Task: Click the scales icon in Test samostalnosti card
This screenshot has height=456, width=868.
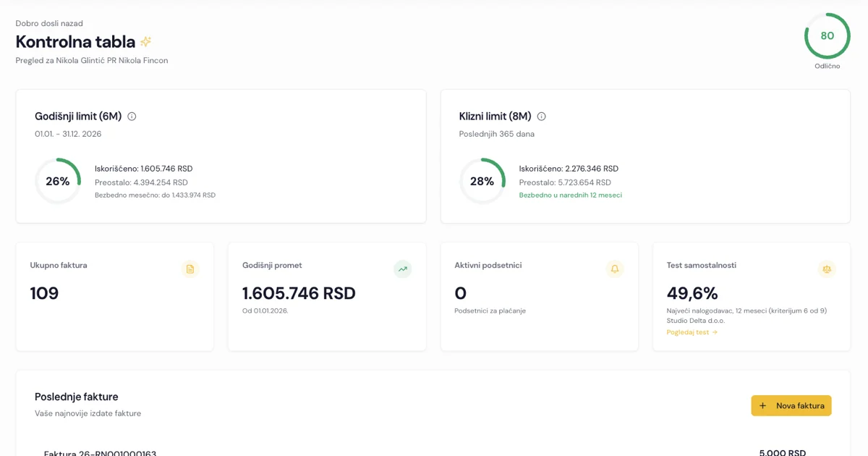Action: point(827,269)
